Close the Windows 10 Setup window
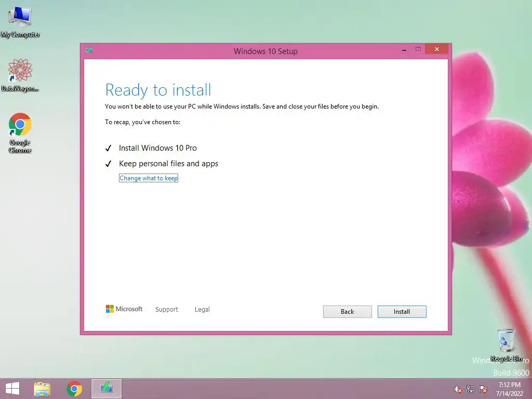This screenshot has width=532, height=399. [436, 49]
